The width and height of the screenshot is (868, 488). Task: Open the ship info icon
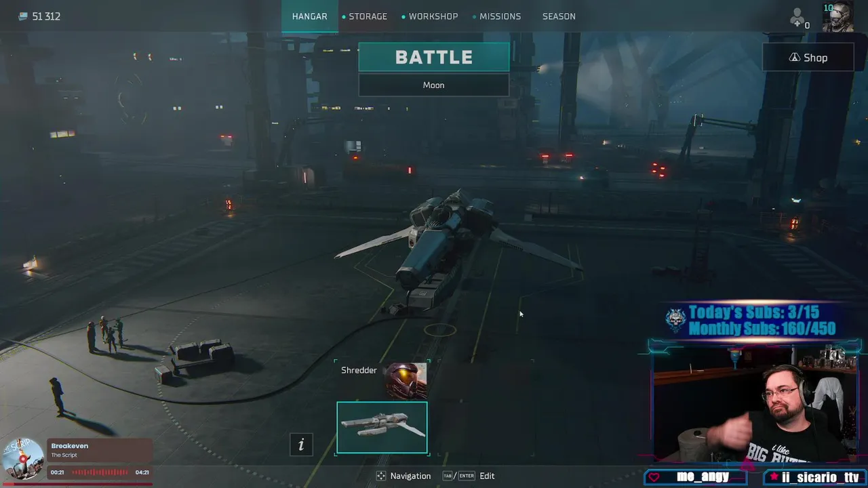pyautogui.click(x=301, y=444)
